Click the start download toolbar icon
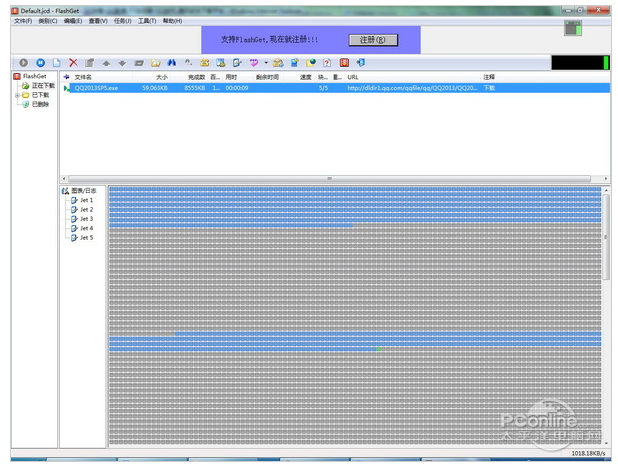The height and width of the screenshot is (467, 618). (x=23, y=63)
